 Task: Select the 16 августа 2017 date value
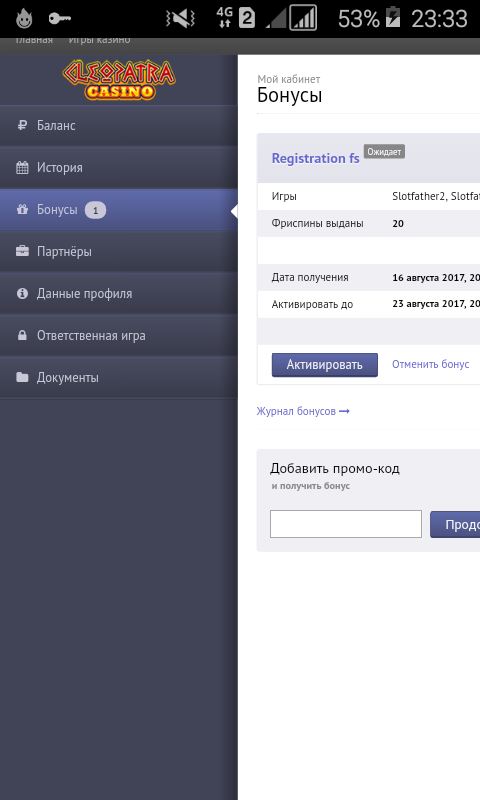coord(436,278)
